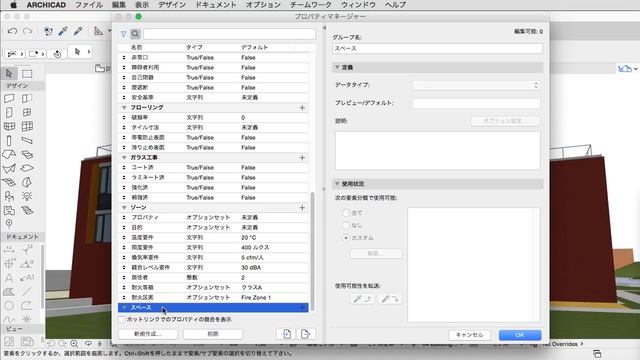Select the なし radio button
Image resolution: width=640 pixels, height=360 pixels.
point(346,225)
